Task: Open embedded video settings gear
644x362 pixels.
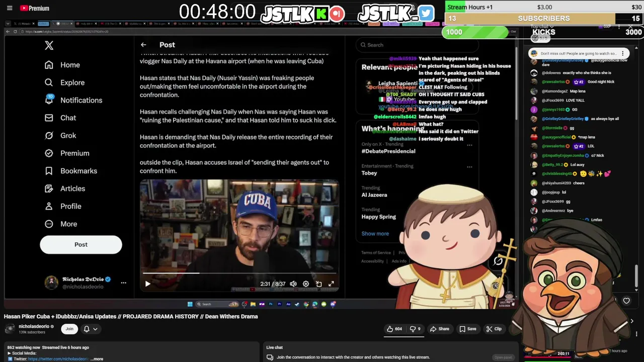Action: pyautogui.click(x=306, y=284)
